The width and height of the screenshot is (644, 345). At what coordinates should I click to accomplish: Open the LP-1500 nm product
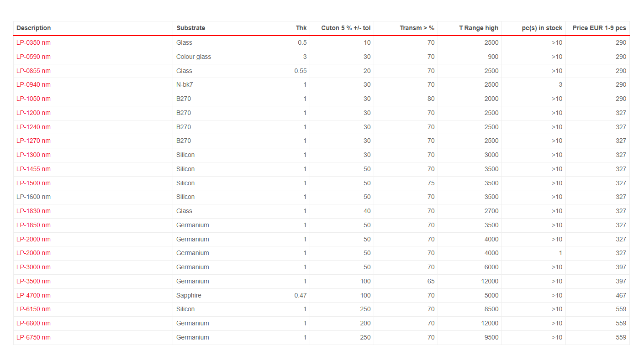click(x=33, y=183)
